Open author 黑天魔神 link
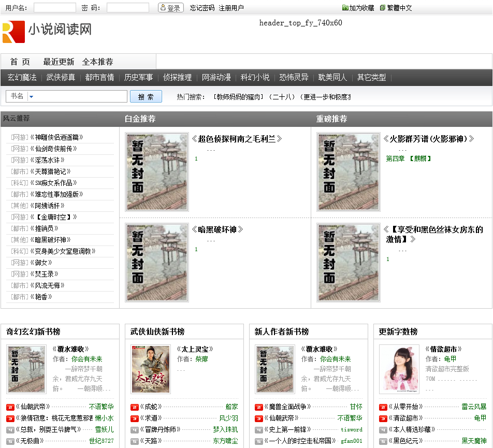The height and width of the screenshot is (448, 493). tap(474, 441)
